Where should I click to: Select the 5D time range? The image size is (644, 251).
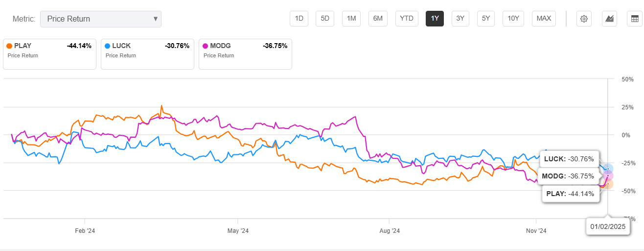[325, 19]
